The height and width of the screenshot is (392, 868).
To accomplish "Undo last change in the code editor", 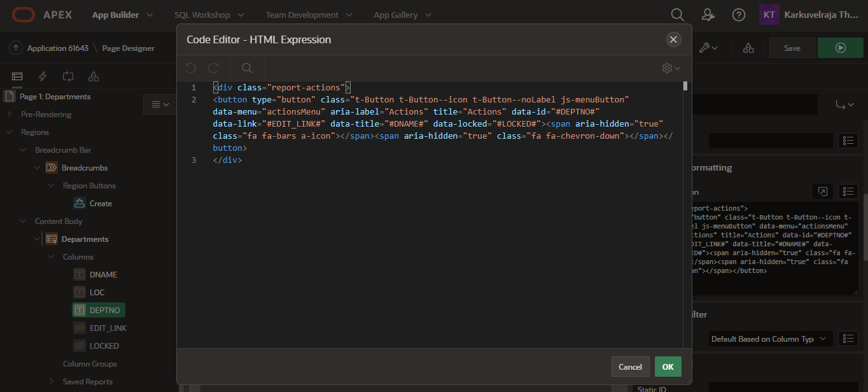I will (x=190, y=68).
